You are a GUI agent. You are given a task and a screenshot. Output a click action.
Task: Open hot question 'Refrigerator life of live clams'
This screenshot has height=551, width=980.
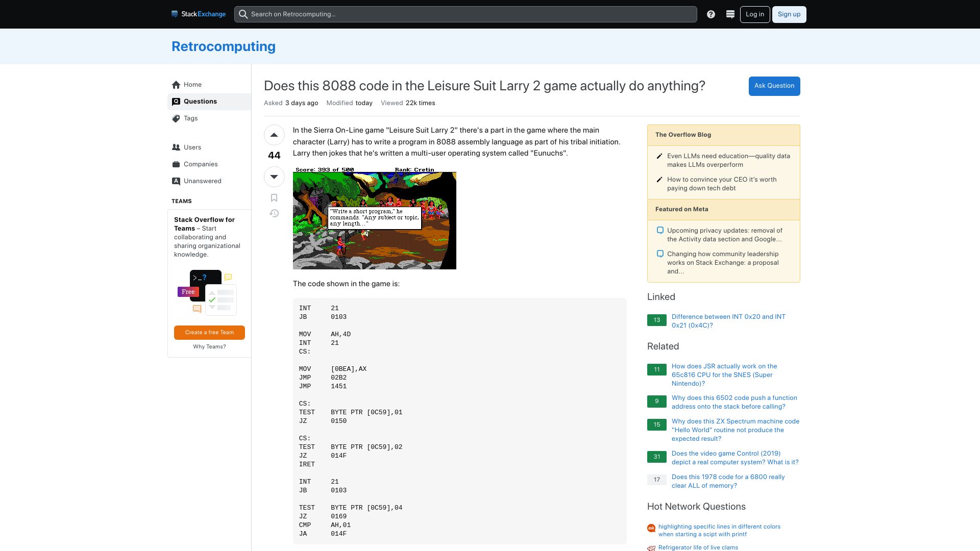tap(698, 547)
